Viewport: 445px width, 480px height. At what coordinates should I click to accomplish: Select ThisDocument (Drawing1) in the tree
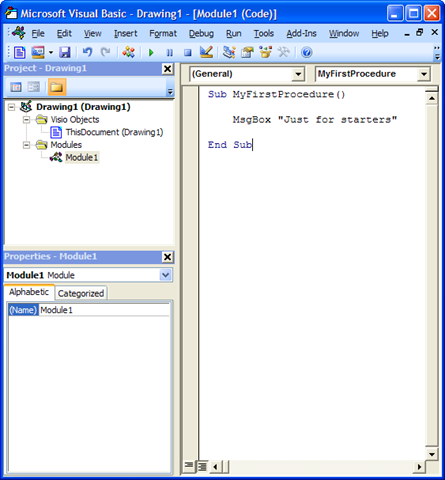pyautogui.click(x=114, y=132)
